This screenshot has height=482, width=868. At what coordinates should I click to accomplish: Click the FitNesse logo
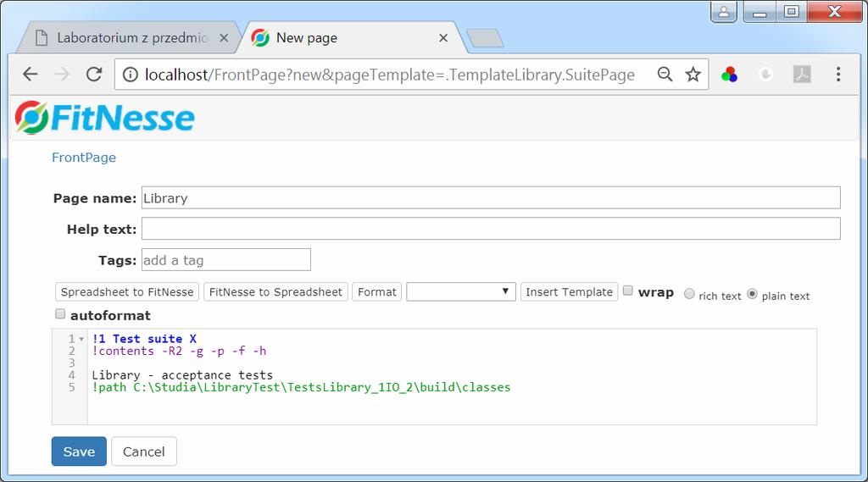pos(104,117)
